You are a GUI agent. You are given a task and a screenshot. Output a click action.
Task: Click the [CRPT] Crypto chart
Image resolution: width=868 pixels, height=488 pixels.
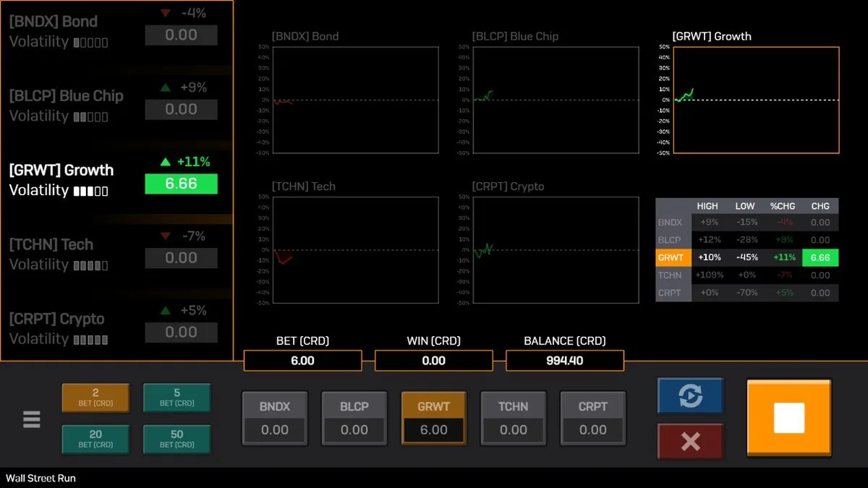[x=556, y=250]
